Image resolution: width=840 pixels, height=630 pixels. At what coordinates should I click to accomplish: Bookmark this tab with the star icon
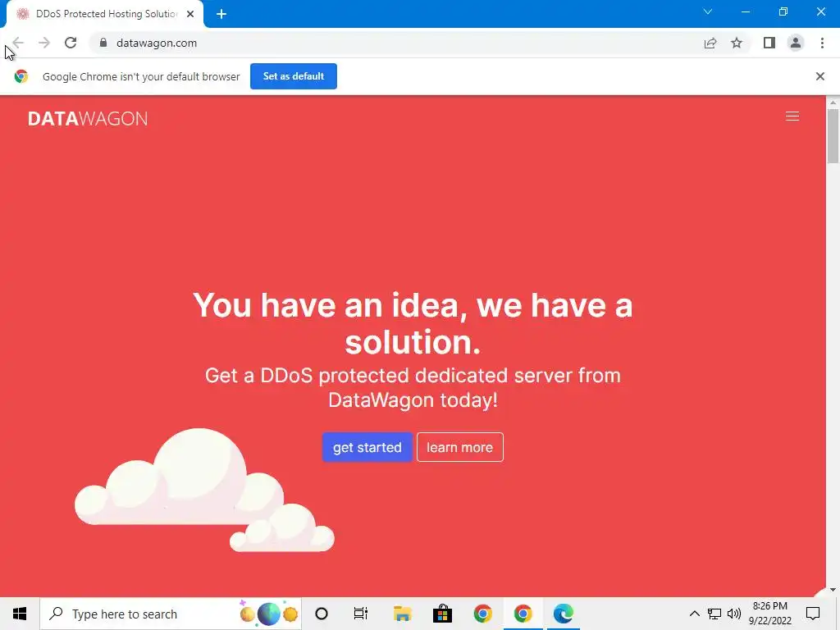(737, 43)
